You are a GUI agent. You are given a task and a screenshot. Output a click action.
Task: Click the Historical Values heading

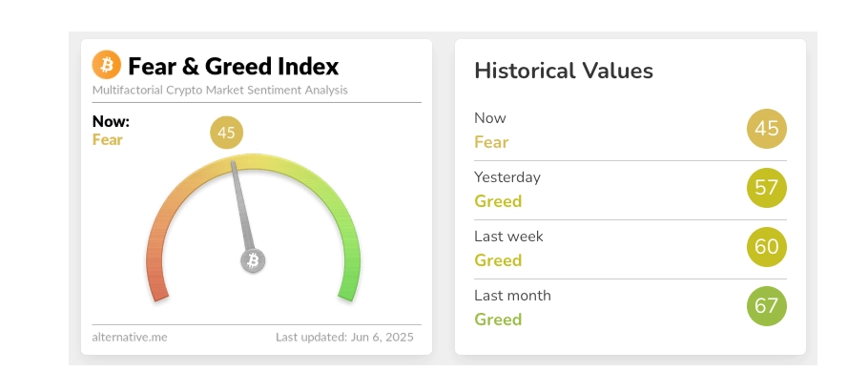point(564,71)
